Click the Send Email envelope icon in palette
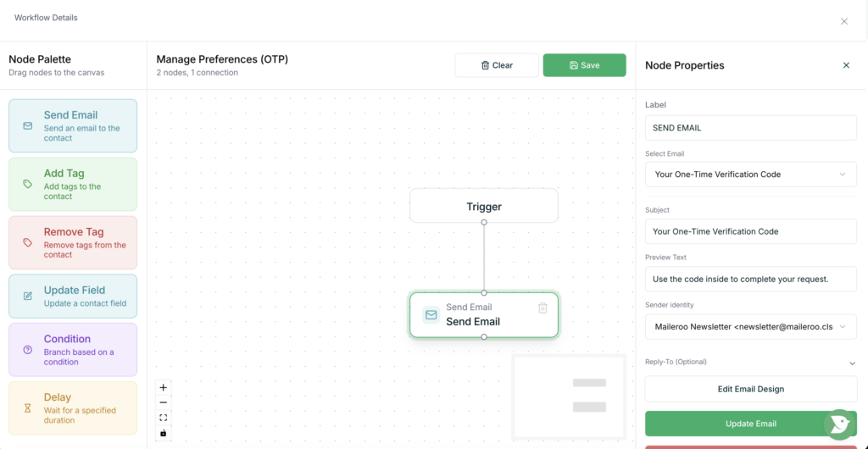The image size is (868, 449). [28, 125]
